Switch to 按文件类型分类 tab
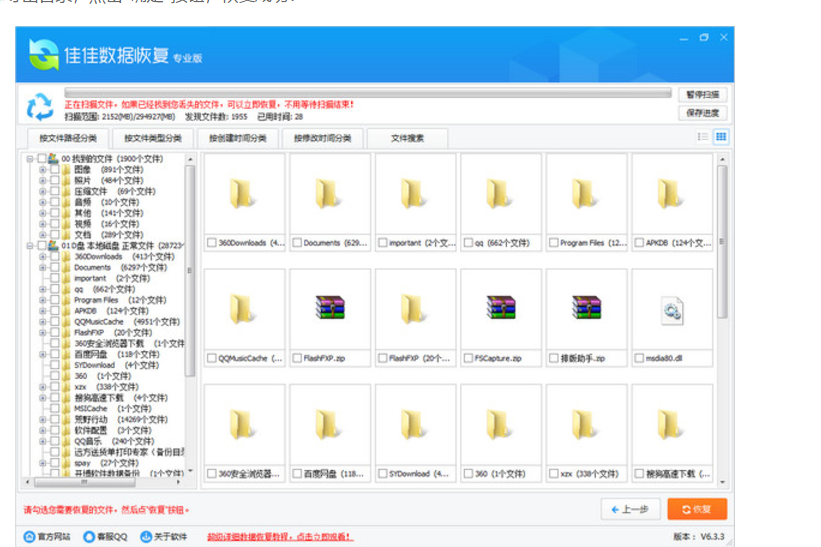 tap(152, 138)
